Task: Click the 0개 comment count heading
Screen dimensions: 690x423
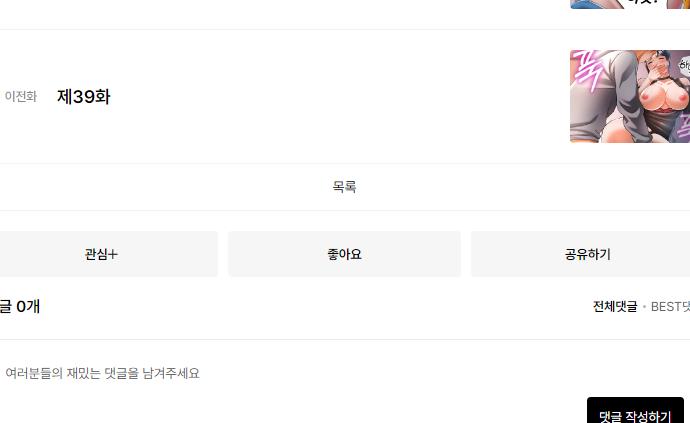Action: click(x=20, y=306)
